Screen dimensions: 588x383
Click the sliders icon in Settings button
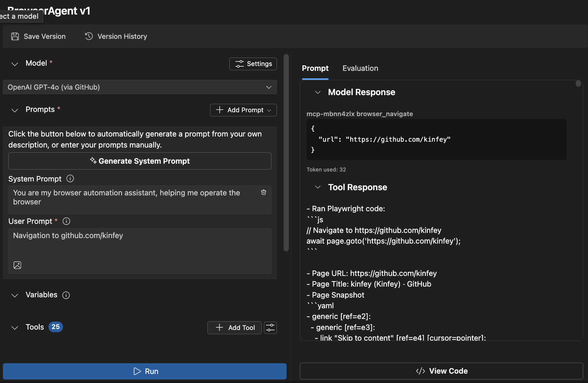click(x=239, y=64)
